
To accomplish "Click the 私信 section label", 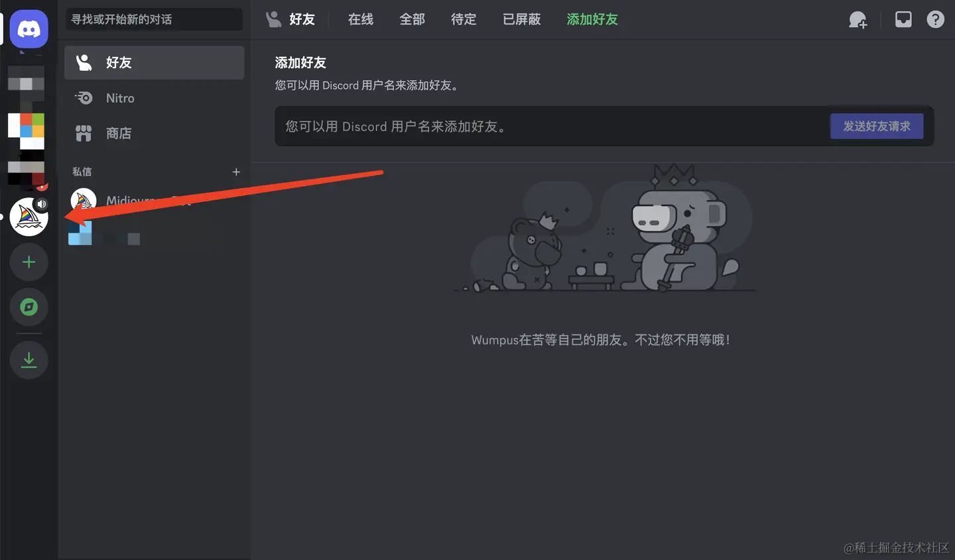I will coord(82,172).
